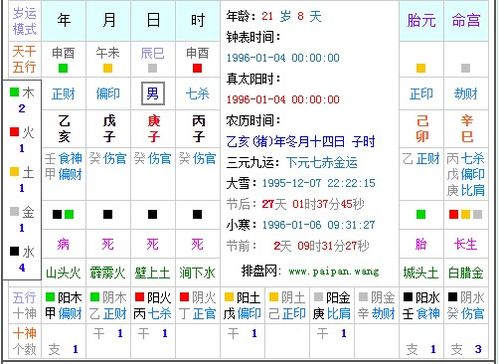Click the blue clock time 1996-01-04 00:00:00
The width and height of the screenshot is (499, 364).
click(283, 58)
